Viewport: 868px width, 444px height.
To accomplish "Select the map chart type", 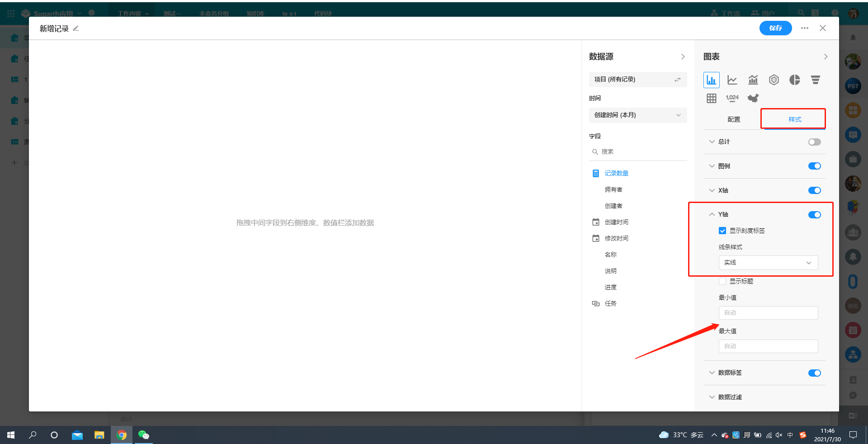I will [x=753, y=98].
